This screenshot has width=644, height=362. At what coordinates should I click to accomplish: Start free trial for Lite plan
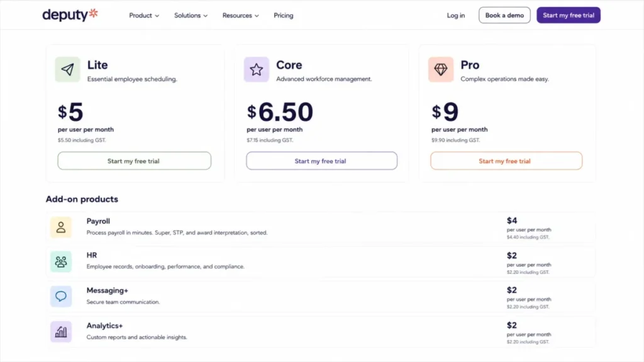pos(135,161)
